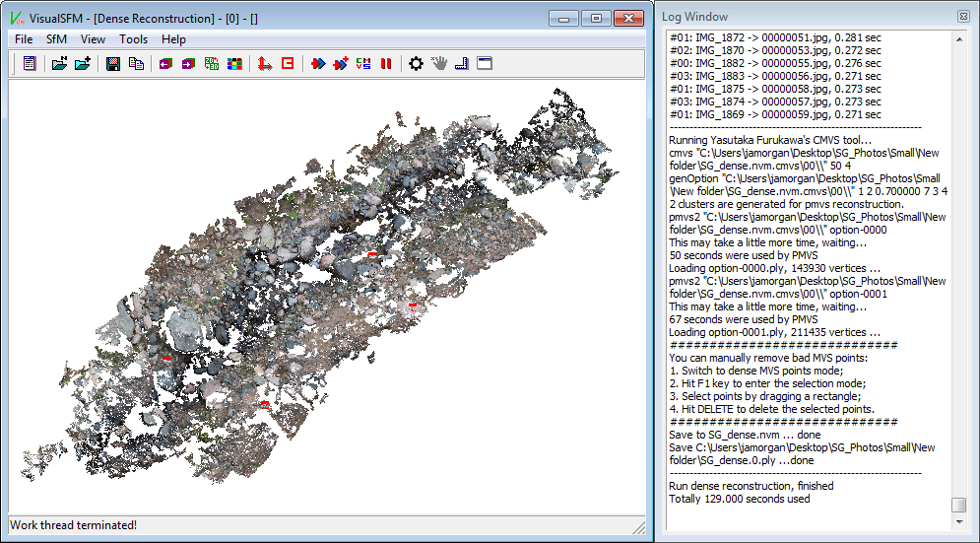Screen dimensions: 980x543
Task: Expand the Tools menu
Action: (133, 39)
